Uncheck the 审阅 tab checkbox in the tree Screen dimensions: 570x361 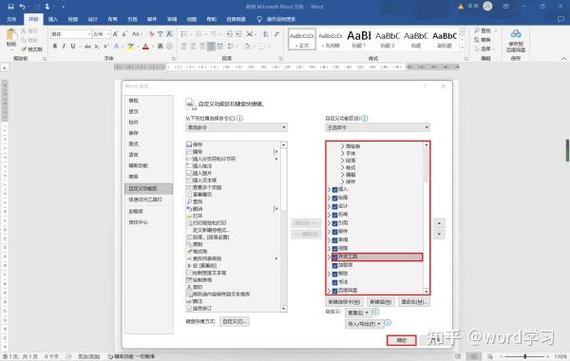pyautogui.click(x=335, y=240)
